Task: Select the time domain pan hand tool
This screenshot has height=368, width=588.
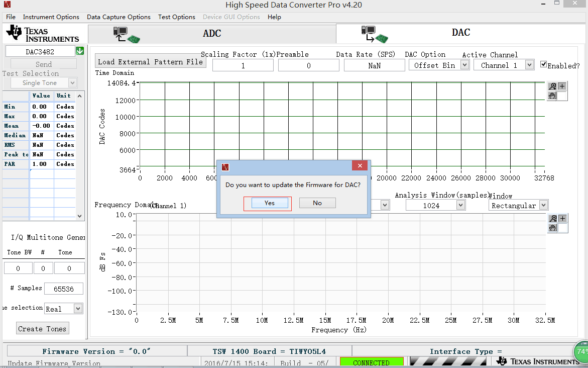Action: tap(552, 96)
